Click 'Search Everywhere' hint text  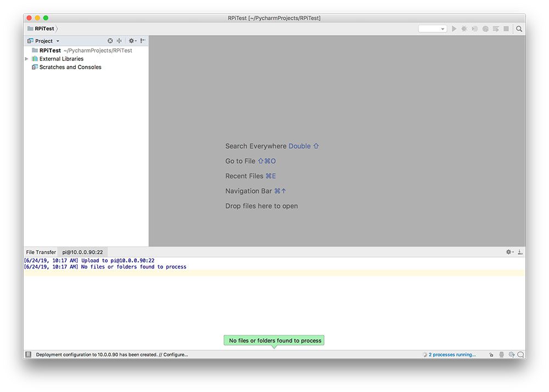click(x=256, y=146)
